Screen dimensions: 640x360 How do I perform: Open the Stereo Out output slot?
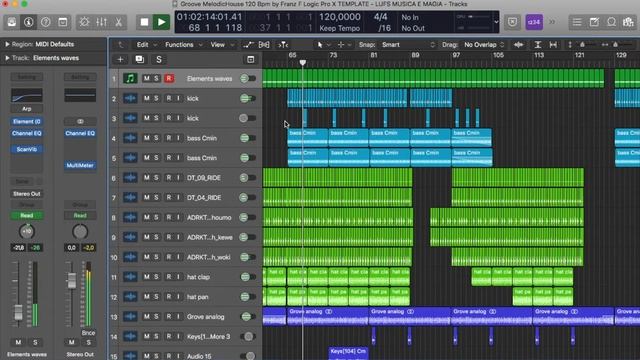27,193
